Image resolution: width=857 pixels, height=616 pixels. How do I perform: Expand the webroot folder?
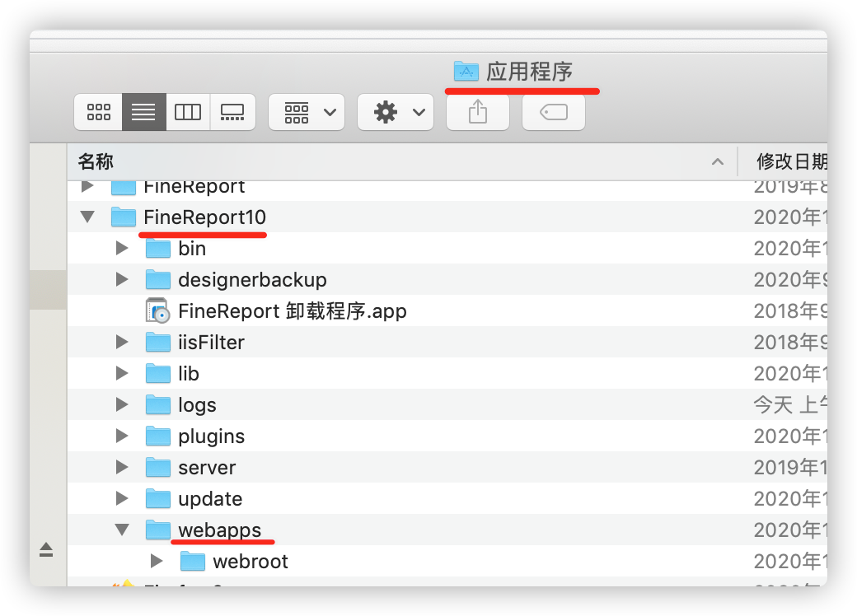157,561
